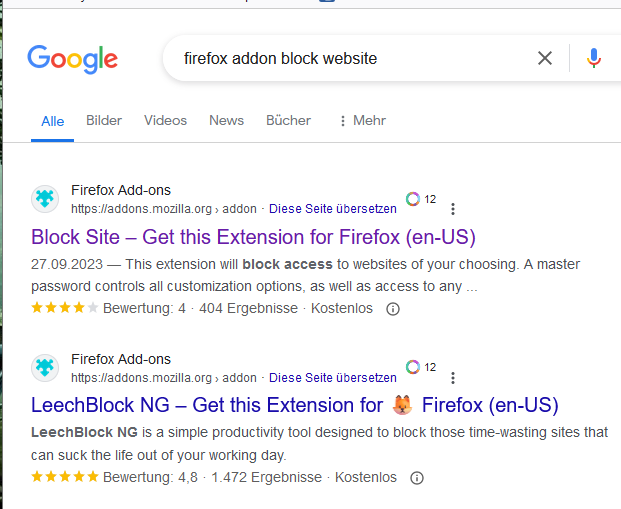This screenshot has width=621, height=509.
Task: Click the colored ring icon beside Block Site
Action: coord(413,199)
